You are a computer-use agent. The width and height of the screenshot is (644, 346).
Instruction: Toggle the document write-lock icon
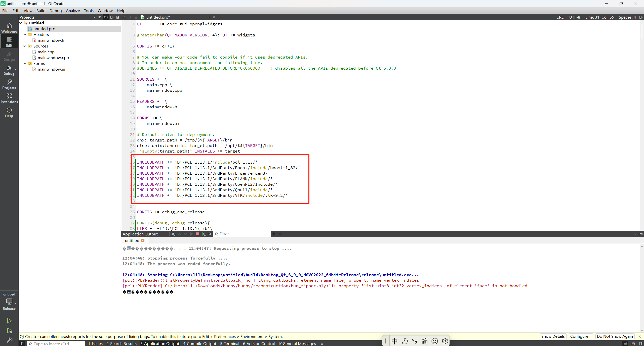137,17
